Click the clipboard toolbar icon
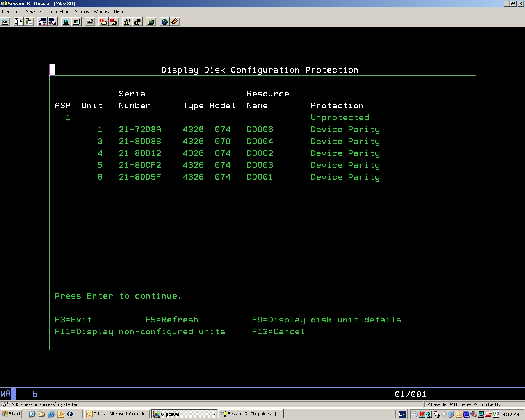Screen dimensions: 525x420 tap(151, 22)
